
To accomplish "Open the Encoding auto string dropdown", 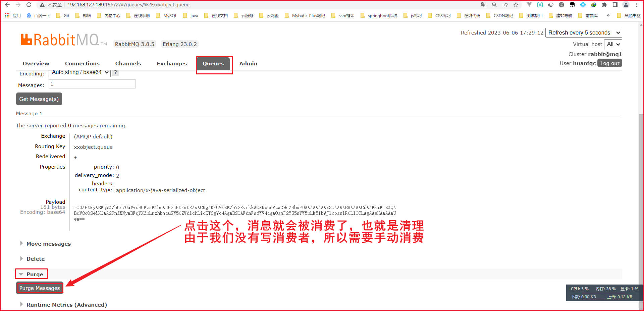I will point(80,72).
